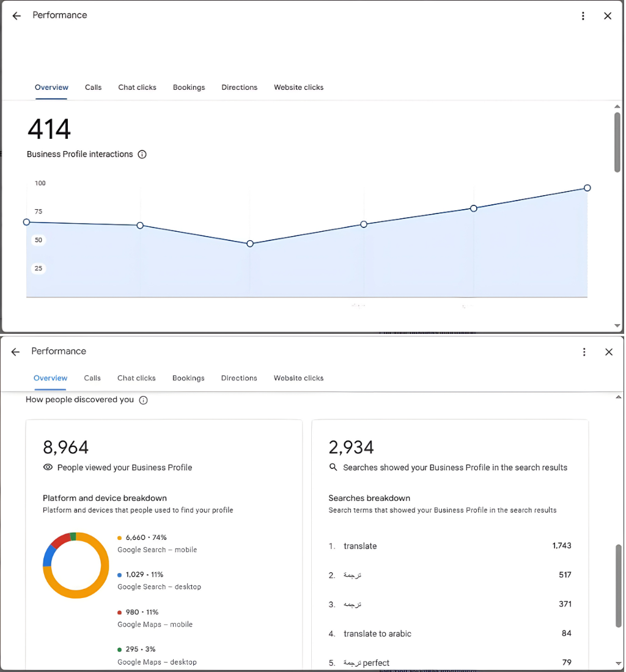Open the three-dot menu in the 414 interactions panel
This screenshot has width=626, height=672.
coord(583,16)
